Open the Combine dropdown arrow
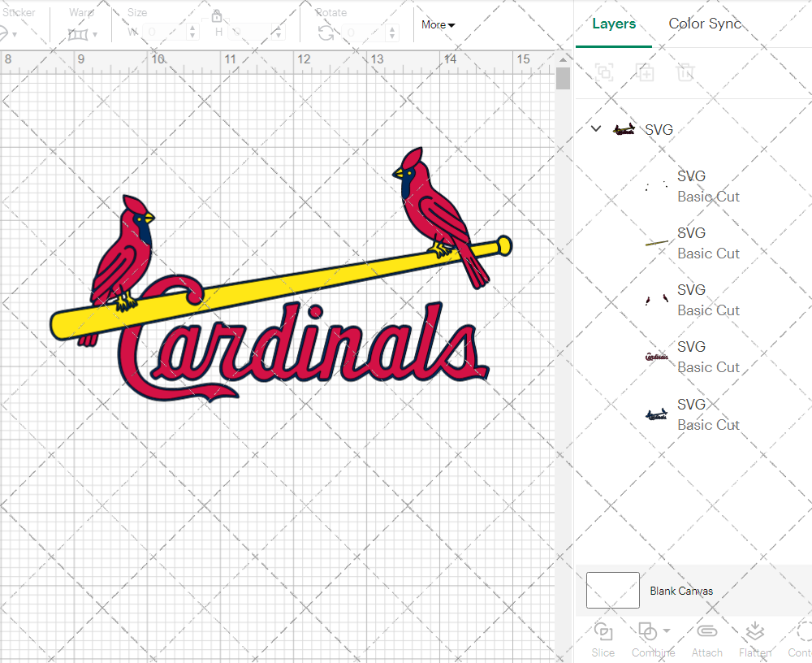The height and width of the screenshot is (663, 812). (667, 630)
